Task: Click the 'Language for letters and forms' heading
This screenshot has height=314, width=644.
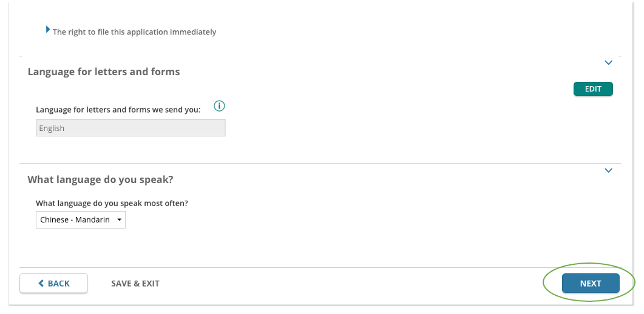Action: pos(104,72)
